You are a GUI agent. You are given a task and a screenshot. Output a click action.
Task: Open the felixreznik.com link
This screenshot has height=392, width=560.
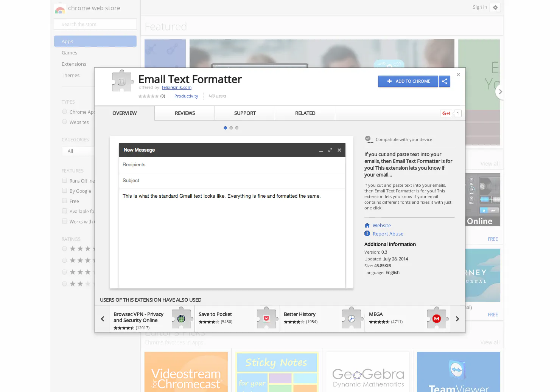click(x=177, y=87)
